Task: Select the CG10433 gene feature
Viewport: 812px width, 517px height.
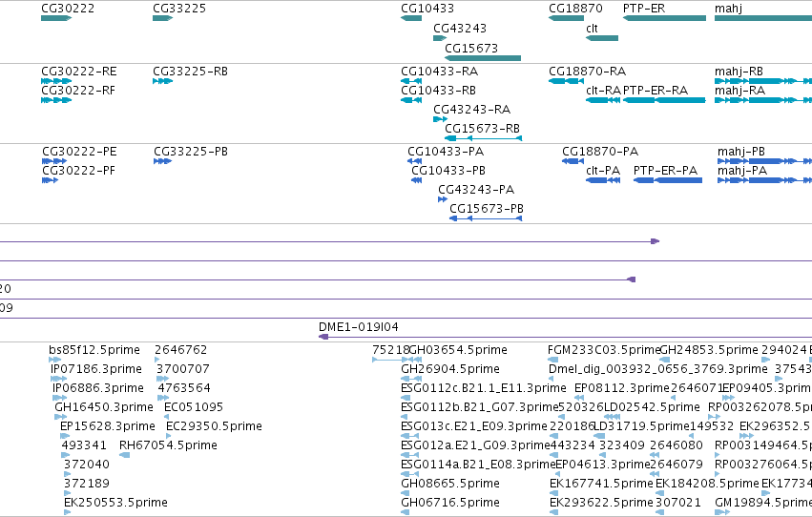Action: pos(411,18)
